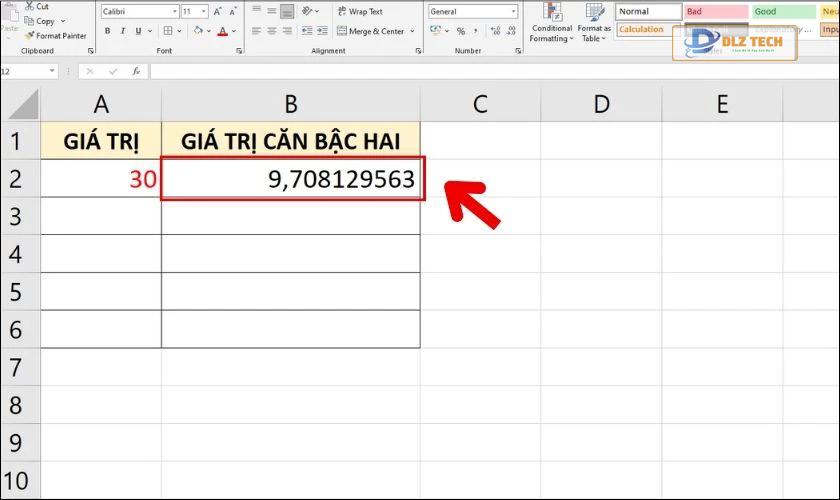Click Merge & Center

coord(370,31)
